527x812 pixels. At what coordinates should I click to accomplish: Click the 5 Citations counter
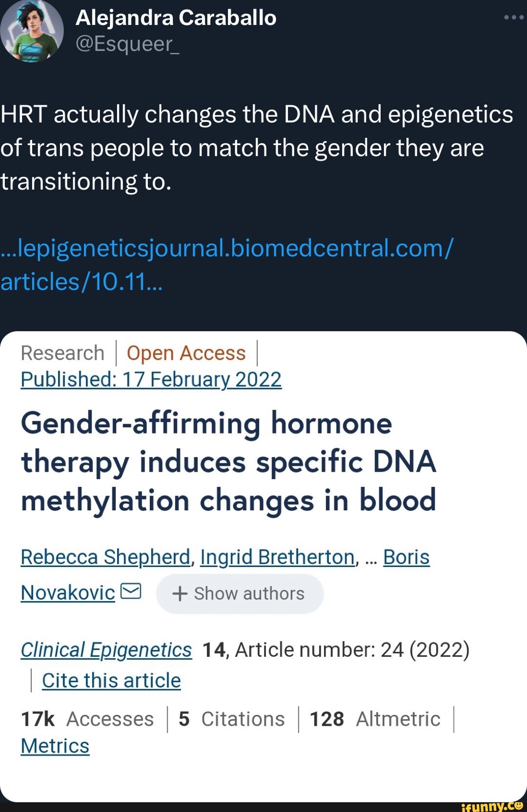click(x=230, y=718)
